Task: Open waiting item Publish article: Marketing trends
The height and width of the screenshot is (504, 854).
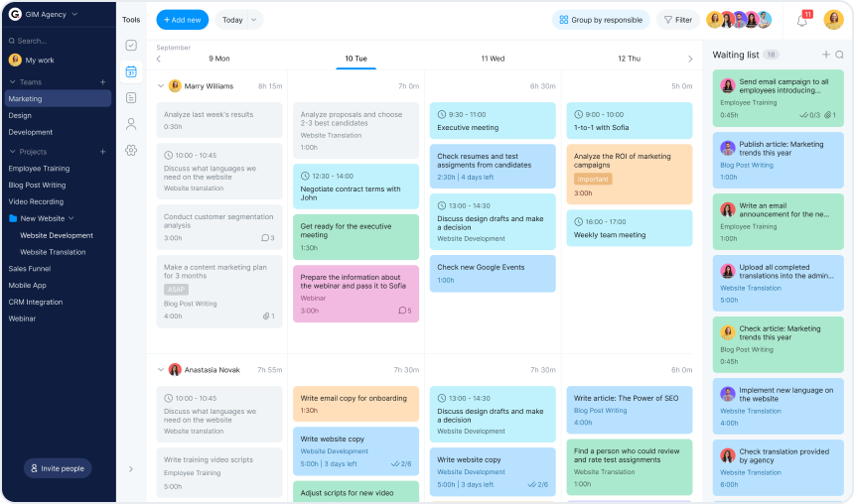Action: 779,160
